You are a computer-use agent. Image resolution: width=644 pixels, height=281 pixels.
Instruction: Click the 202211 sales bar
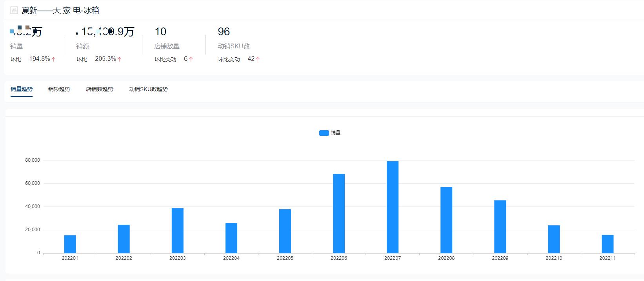pos(608,244)
